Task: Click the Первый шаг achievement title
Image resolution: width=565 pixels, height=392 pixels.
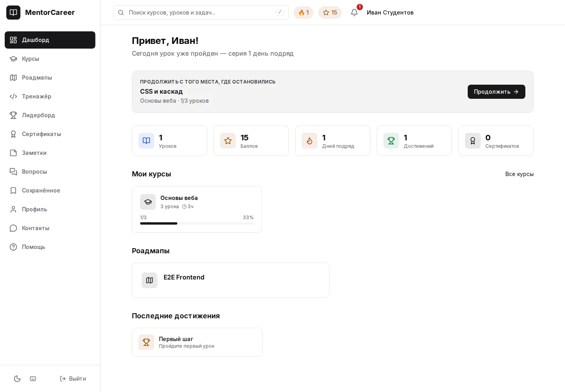Action: click(x=176, y=339)
